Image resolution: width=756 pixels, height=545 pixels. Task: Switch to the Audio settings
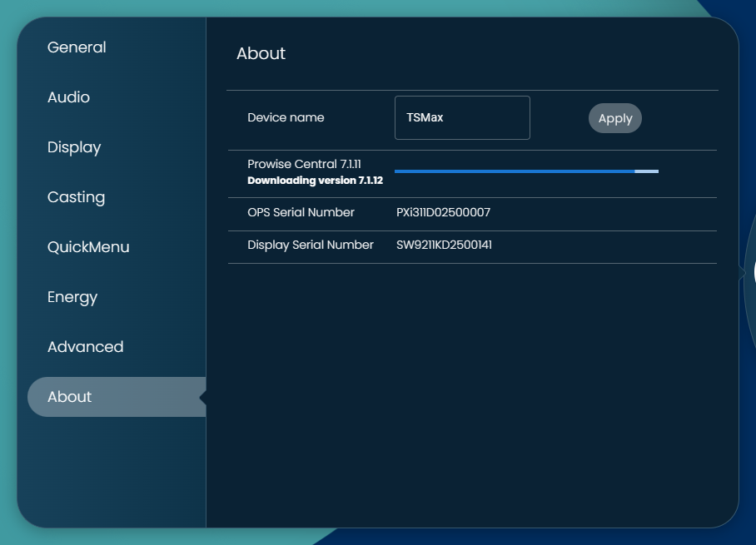tap(68, 97)
